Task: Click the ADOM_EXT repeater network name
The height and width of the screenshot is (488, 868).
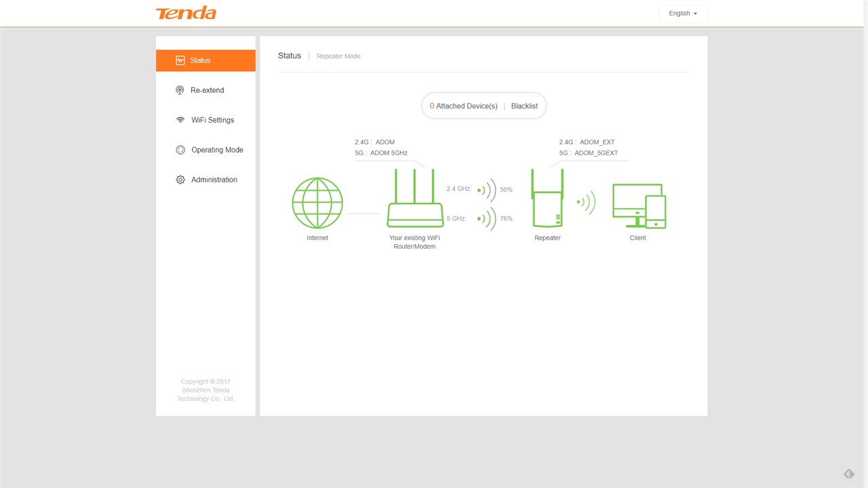Action: click(x=597, y=142)
